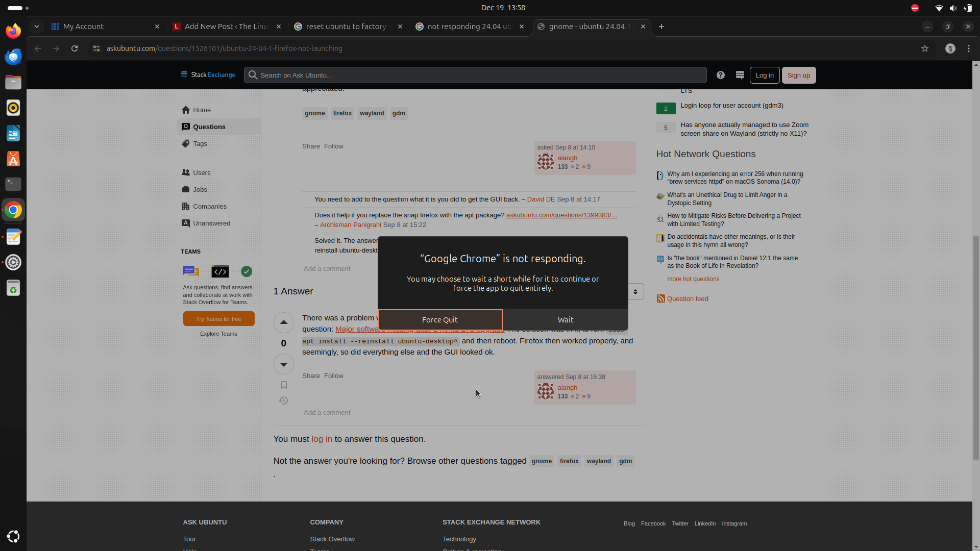Click the wayland tag under the question
The height and width of the screenshot is (551, 980).
372,113
